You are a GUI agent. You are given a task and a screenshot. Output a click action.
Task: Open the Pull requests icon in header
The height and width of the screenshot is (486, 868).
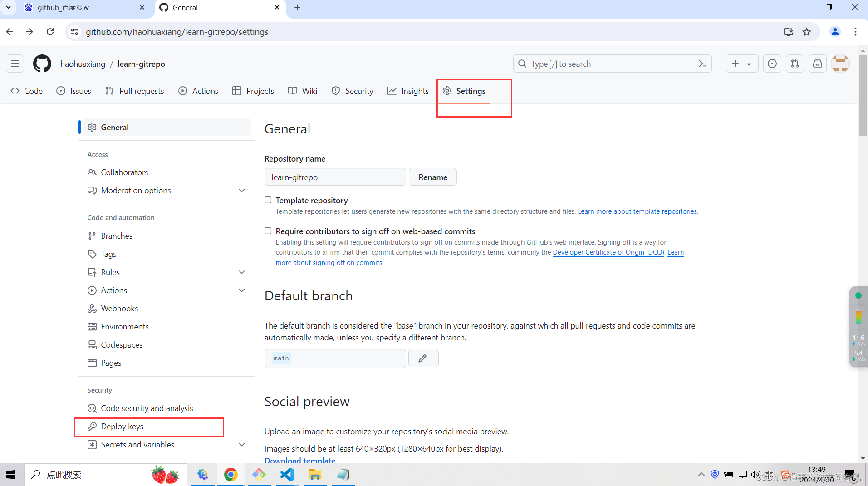click(795, 64)
